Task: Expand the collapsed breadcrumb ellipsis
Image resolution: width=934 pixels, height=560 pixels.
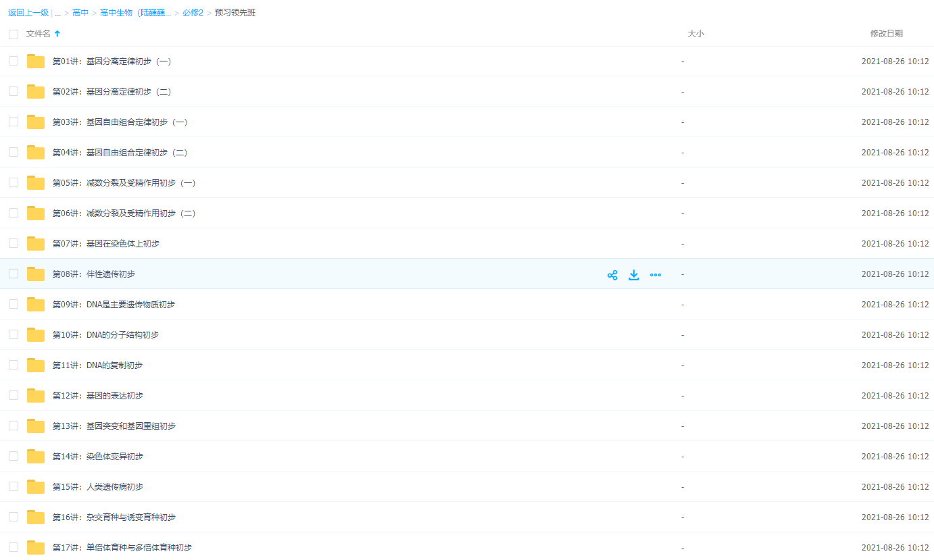Action: coord(58,13)
